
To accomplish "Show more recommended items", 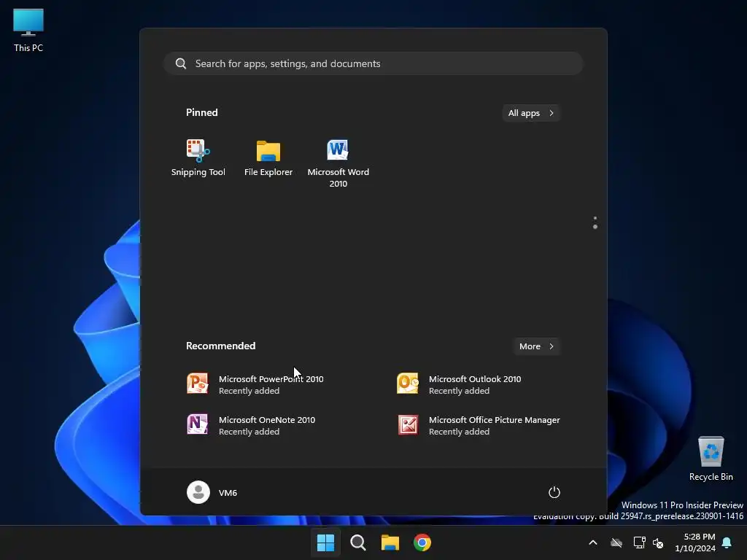I will coord(536,346).
